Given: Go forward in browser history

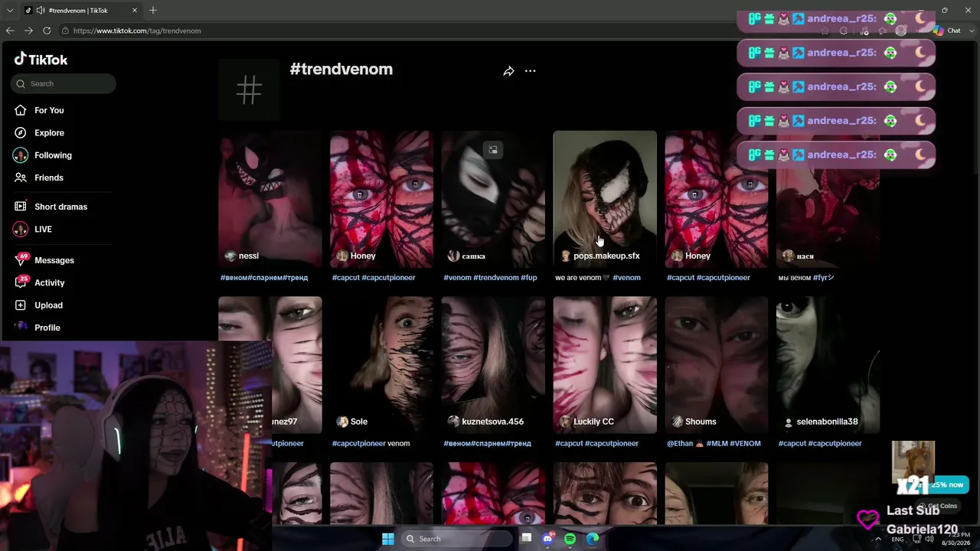Looking at the screenshot, I should click(28, 31).
